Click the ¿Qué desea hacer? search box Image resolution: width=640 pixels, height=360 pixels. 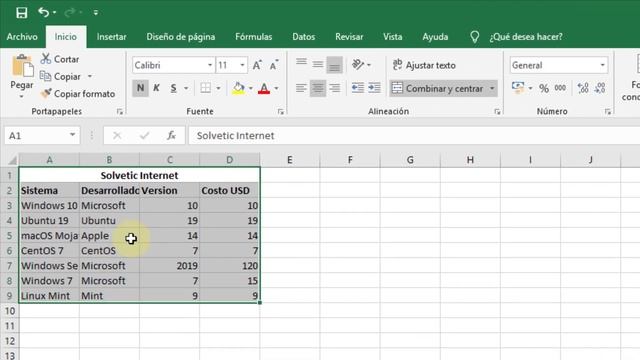(526, 37)
